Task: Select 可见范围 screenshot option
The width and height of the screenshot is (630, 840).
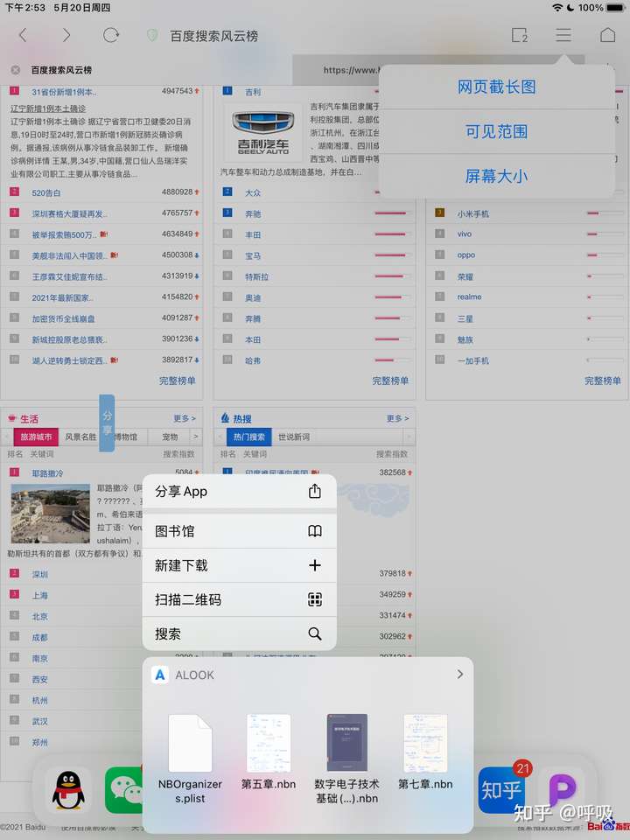Action: pos(497,131)
